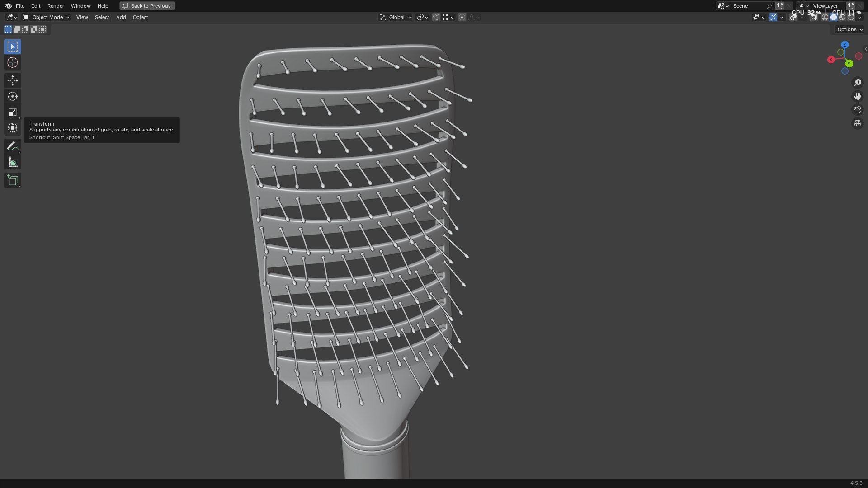The height and width of the screenshot is (488, 868).
Task: Switch to Rendered viewport shading
Action: coord(851,17)
